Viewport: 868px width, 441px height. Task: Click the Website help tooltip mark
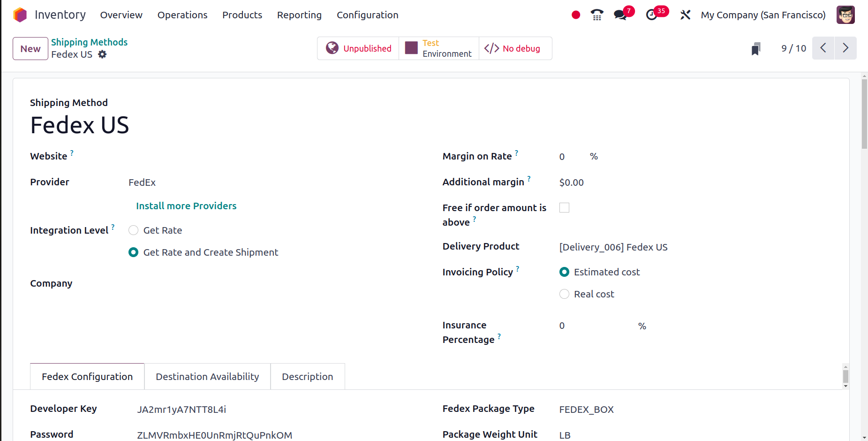pyautogui.click(x=72, y=153)
